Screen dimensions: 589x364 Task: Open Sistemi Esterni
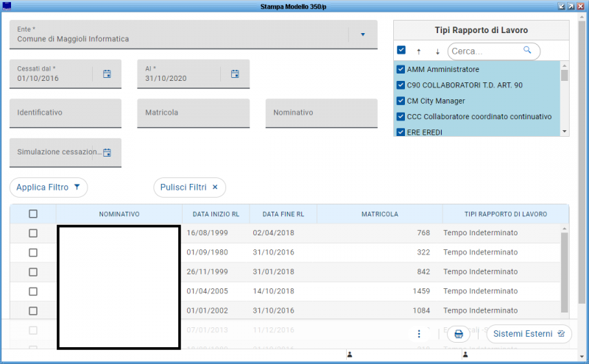[529, 334]
